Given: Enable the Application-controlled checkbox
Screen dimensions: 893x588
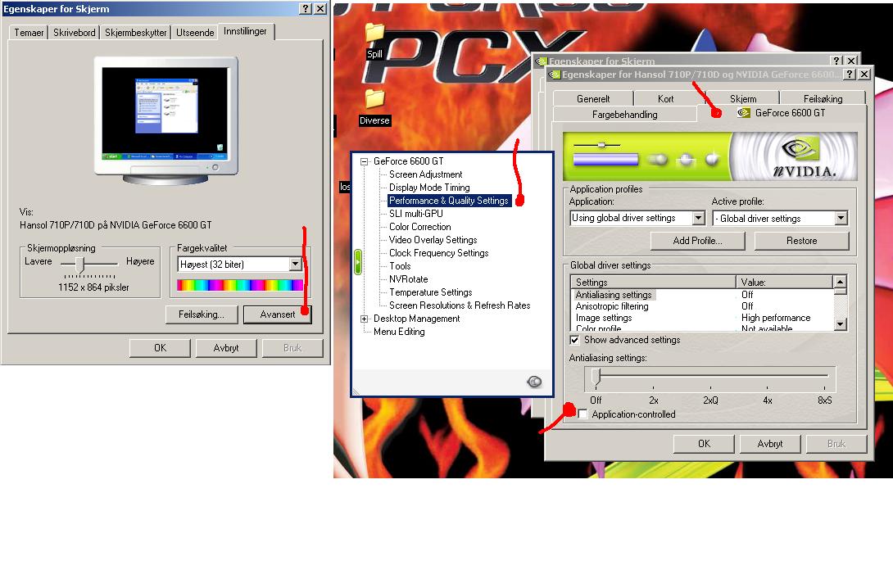Looking at the screenshot, I should click(582, 414).
